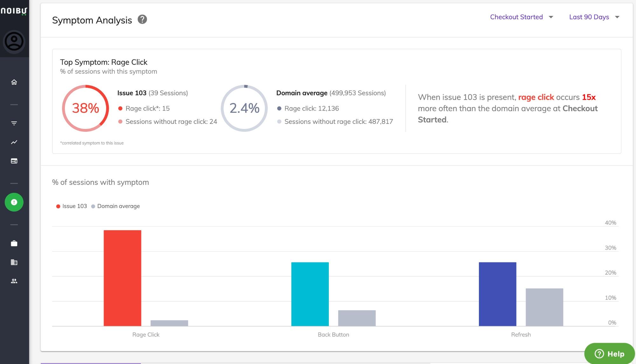Click the 'Back Button' axis label
Screen dimensions: 636x364
(333, 335)
